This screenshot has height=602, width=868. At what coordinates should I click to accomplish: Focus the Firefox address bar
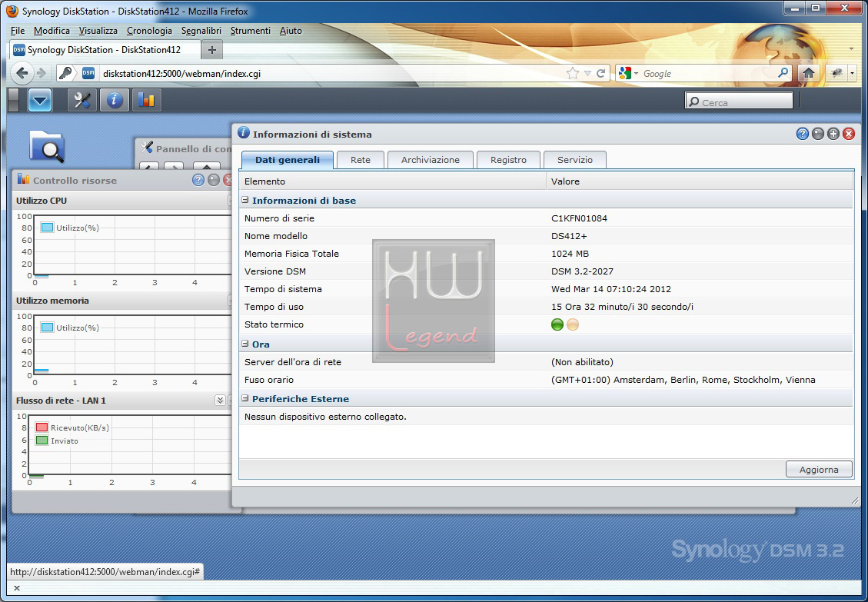pyautogui.click(x=332, y=73)
